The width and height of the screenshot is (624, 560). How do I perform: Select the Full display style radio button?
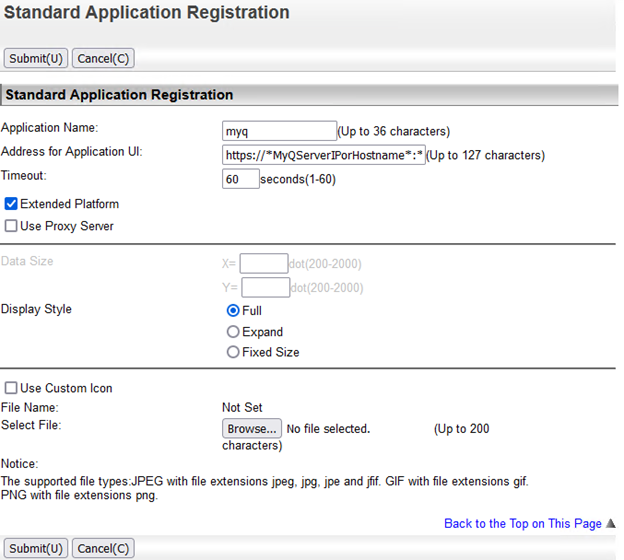pyautogui.click(x=233, y=310)
